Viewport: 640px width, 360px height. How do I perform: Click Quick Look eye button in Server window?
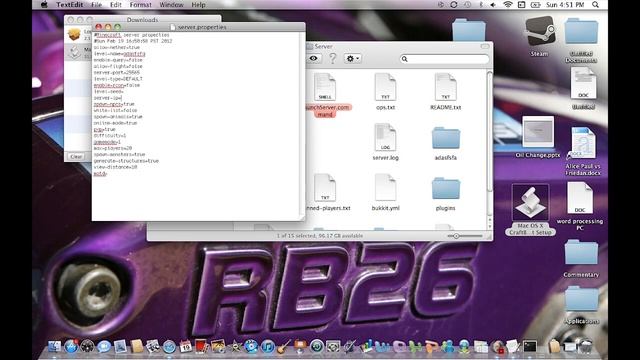coord(313,58)
